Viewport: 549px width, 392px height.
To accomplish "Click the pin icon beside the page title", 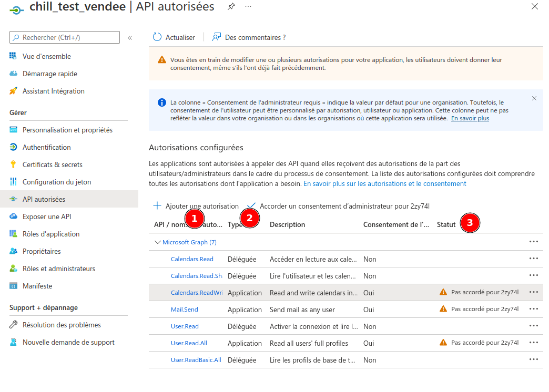I will (x=231, y=7).
